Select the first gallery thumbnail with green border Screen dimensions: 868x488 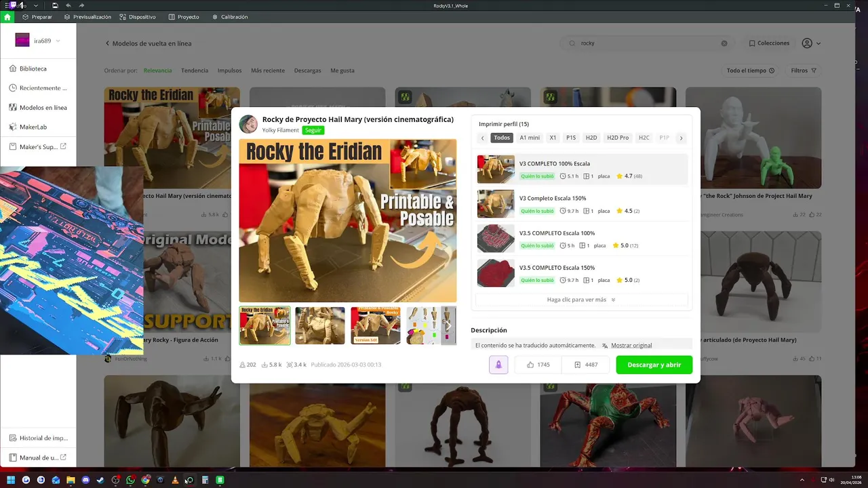coord(264,326)
